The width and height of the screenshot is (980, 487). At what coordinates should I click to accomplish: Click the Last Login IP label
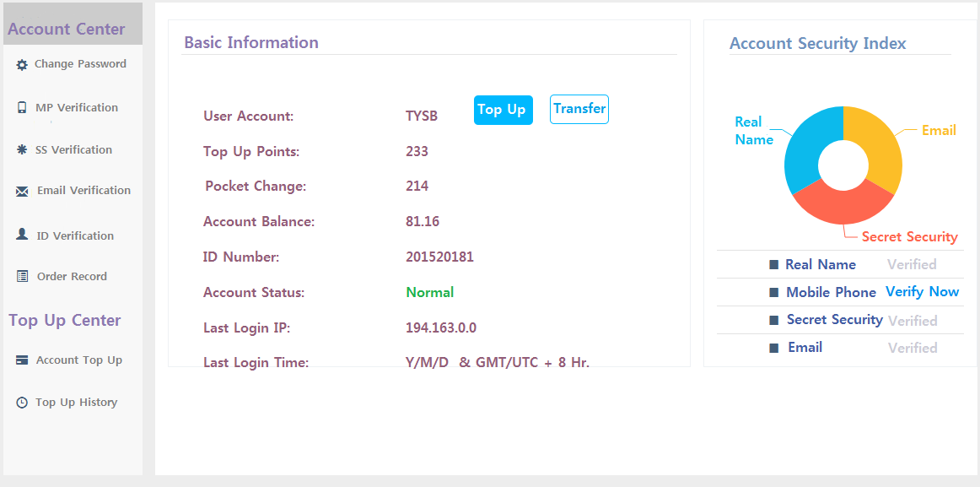click(x=247, y=327)
